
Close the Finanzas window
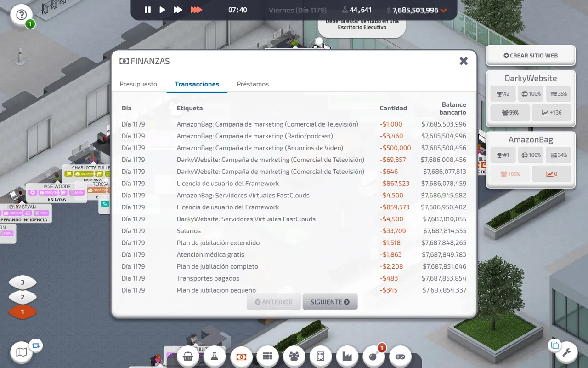click(x=464, y=61)
